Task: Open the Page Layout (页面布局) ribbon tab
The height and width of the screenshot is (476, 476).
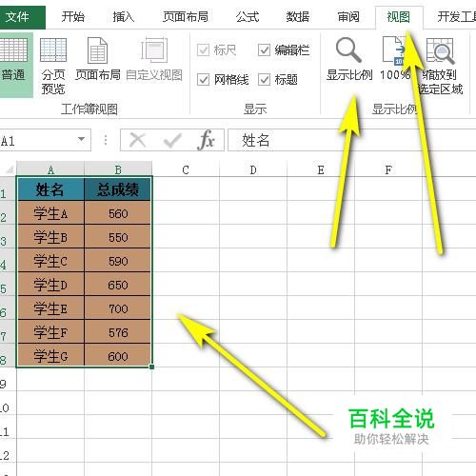Action: 186,16
